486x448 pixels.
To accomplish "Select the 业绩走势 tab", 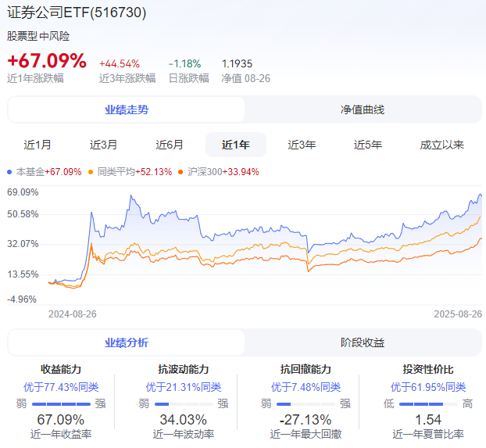I will [x=127, y=109].
